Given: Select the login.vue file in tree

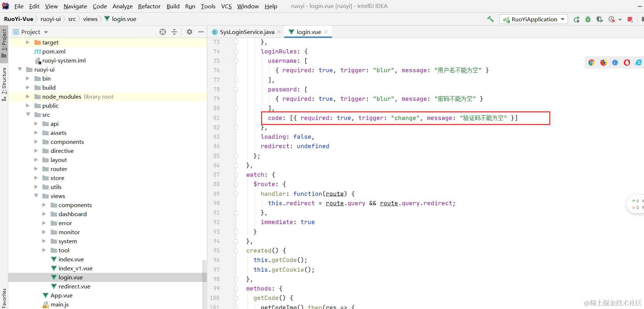Looking at the screenshot, I should tap(71, 277).
